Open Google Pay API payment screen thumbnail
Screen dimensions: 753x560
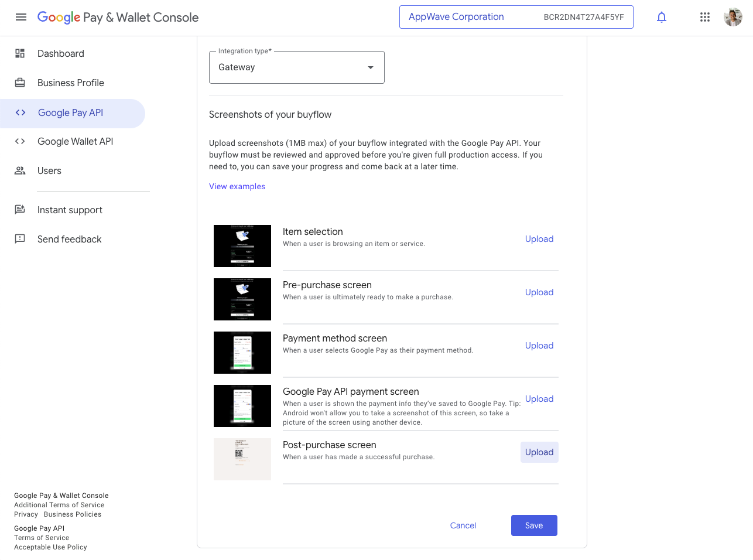coord(242,406)
